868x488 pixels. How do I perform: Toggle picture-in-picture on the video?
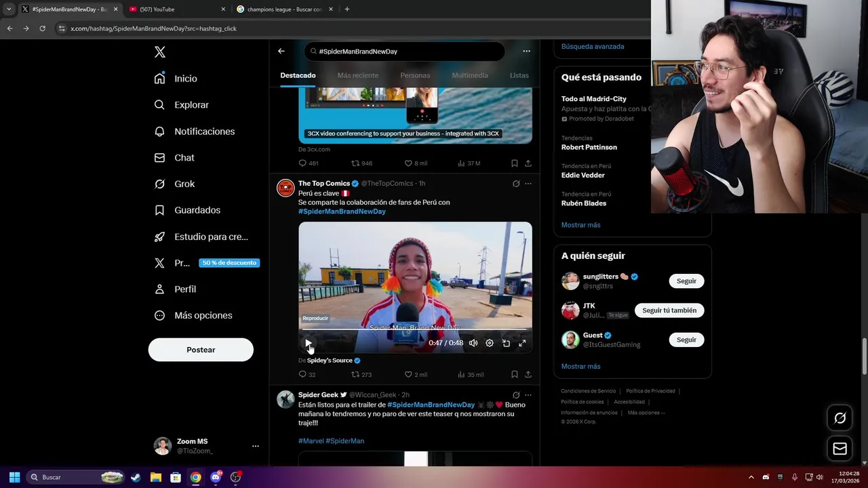[x=506, y=343]
